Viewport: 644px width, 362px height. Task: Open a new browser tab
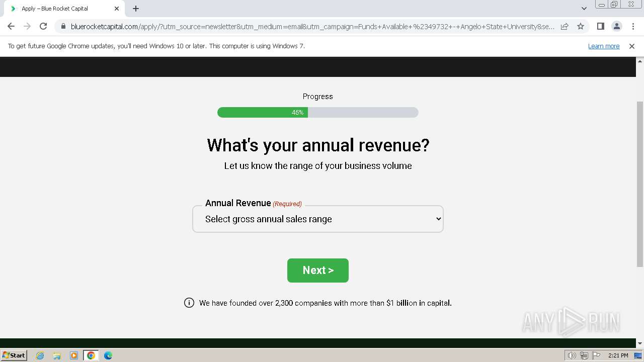(x=136, y=9)
